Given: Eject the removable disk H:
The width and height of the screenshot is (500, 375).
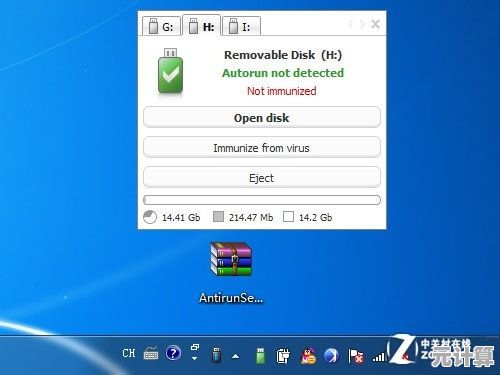Looking at the screenshot, I should coord(262,177).
